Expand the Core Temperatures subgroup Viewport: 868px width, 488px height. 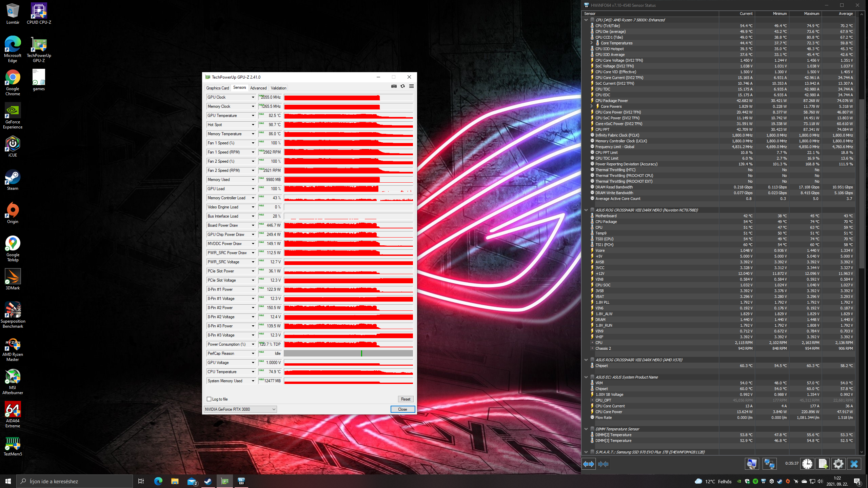click(x=592, y=43)
